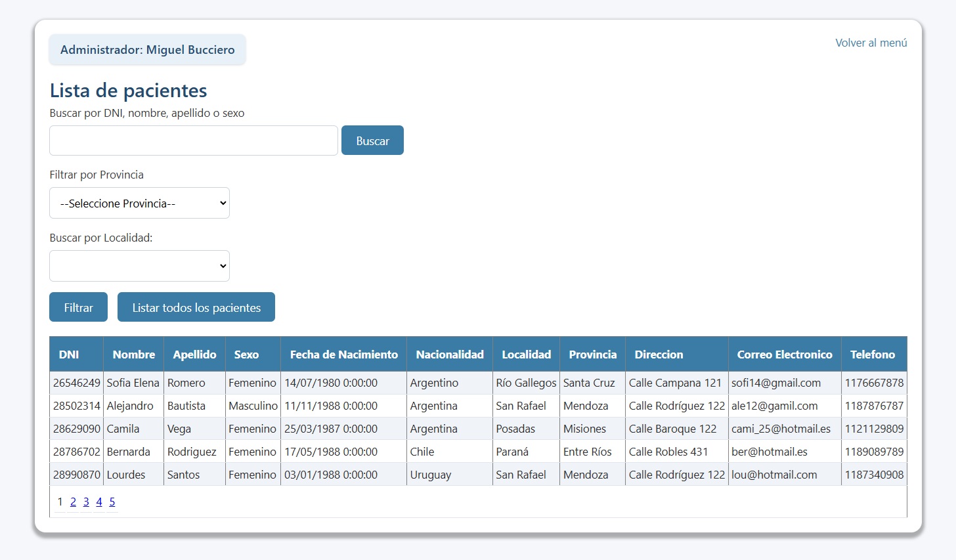Open the Seleccione Provincia dropdown
Viewport: 956px width, 560px height.
139,204
